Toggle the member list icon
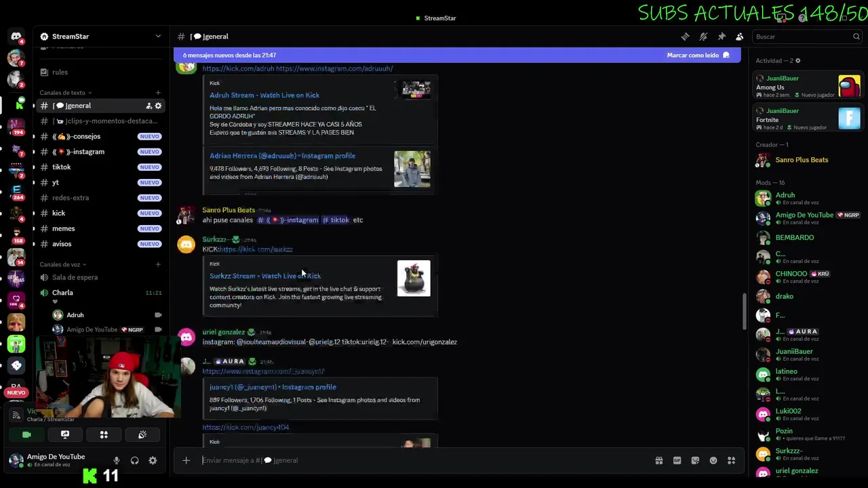868x488 pixels. point(740,37)
